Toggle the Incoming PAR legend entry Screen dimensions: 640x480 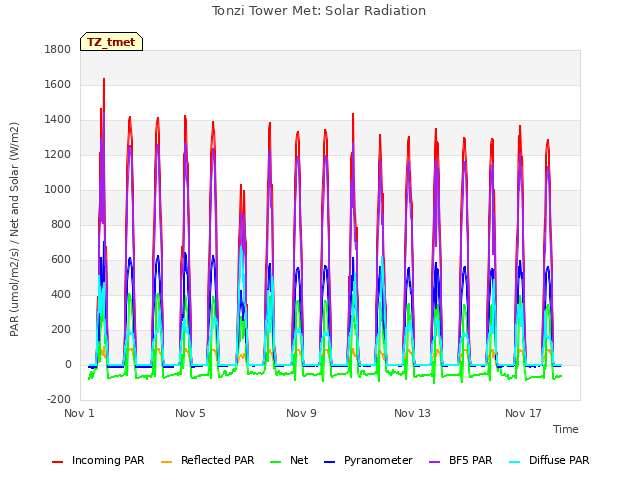[98, 460]
